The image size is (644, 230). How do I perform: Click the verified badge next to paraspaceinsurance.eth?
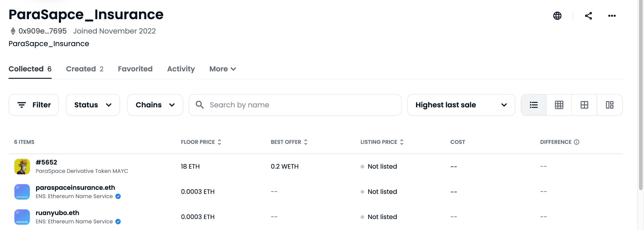coord(118,196)
